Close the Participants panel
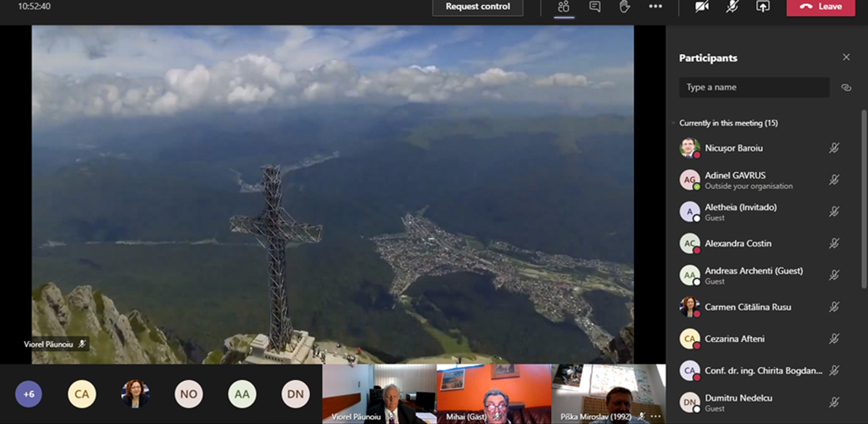The image size is (868, 424). click(x=846, y=57)
